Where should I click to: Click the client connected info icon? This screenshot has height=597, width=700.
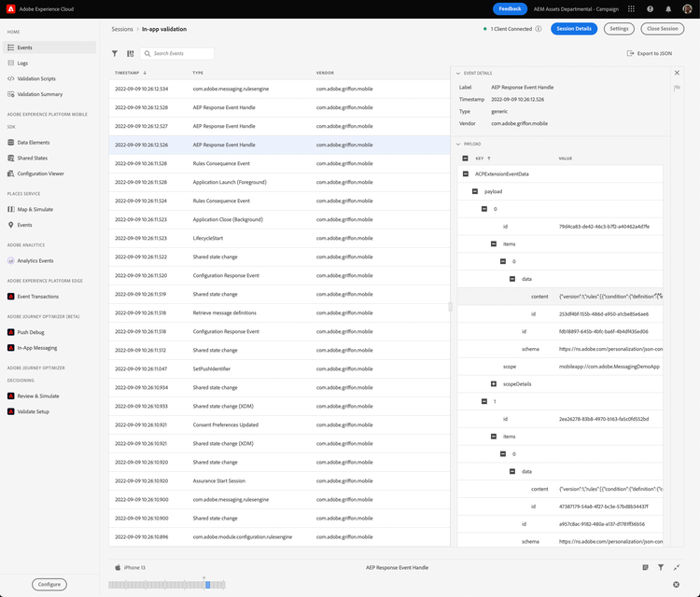[x=539, y=29]
